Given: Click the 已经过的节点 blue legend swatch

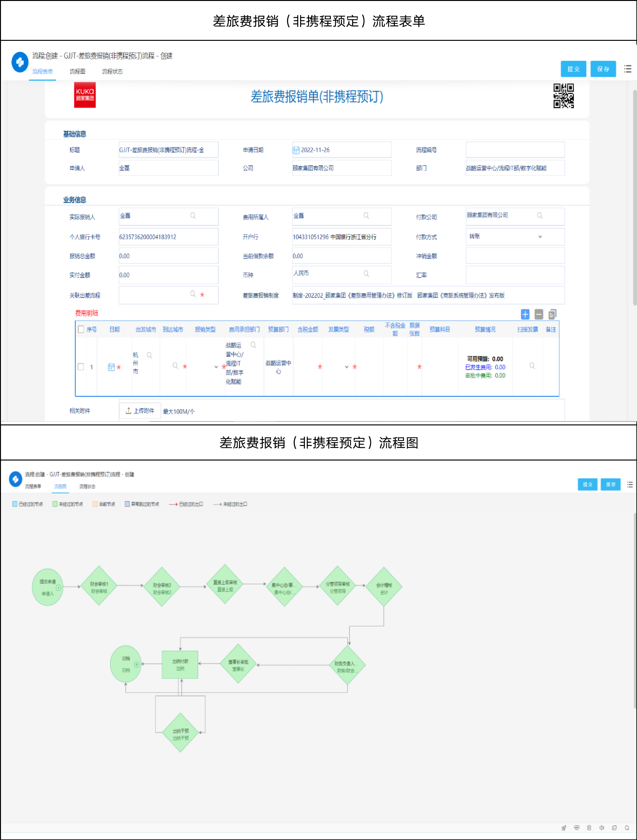Looking at the screenshot, I should [15, 504].
